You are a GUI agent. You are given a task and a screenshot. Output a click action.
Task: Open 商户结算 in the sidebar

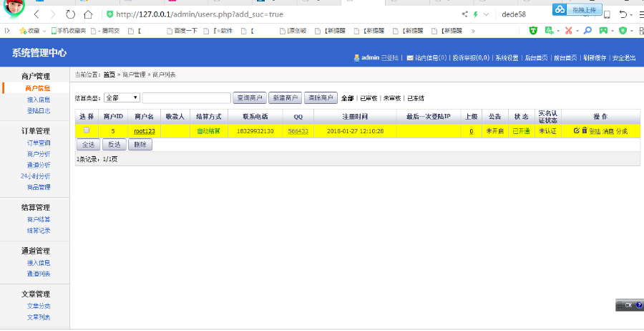pos(39,219)
